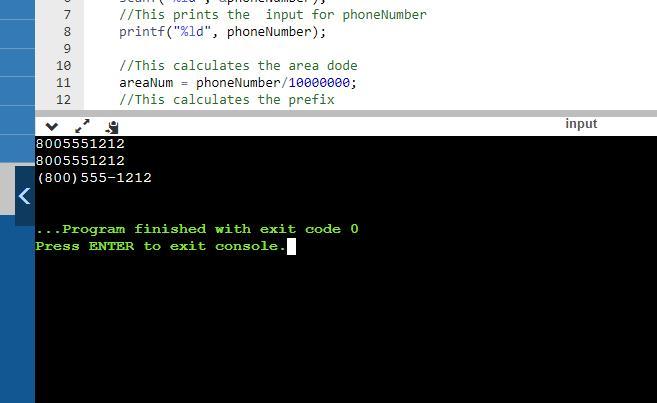
Task: Click the areaNum variable on line 11
Action: tap(146, 83)
